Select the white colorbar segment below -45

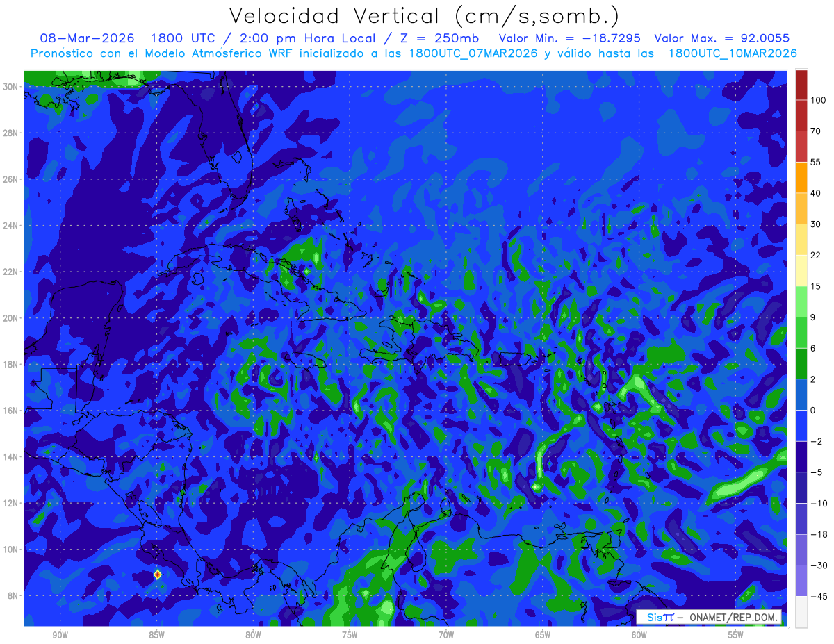pos(801,611)
